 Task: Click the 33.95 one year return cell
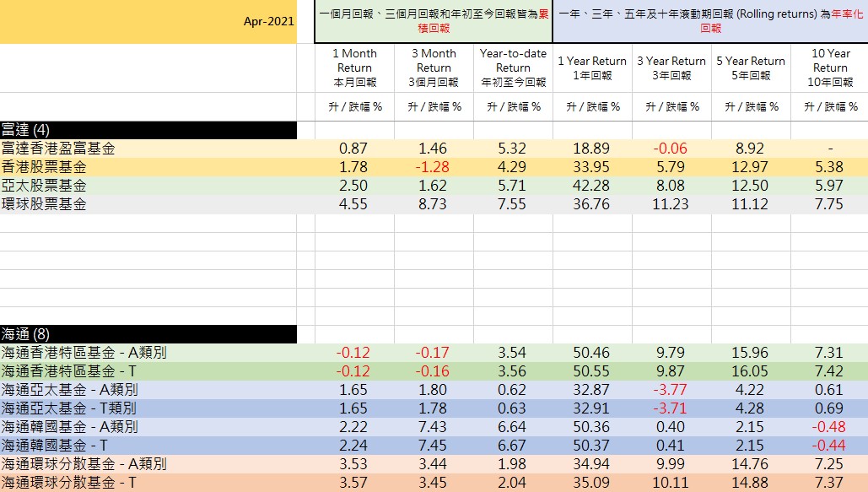591,167
